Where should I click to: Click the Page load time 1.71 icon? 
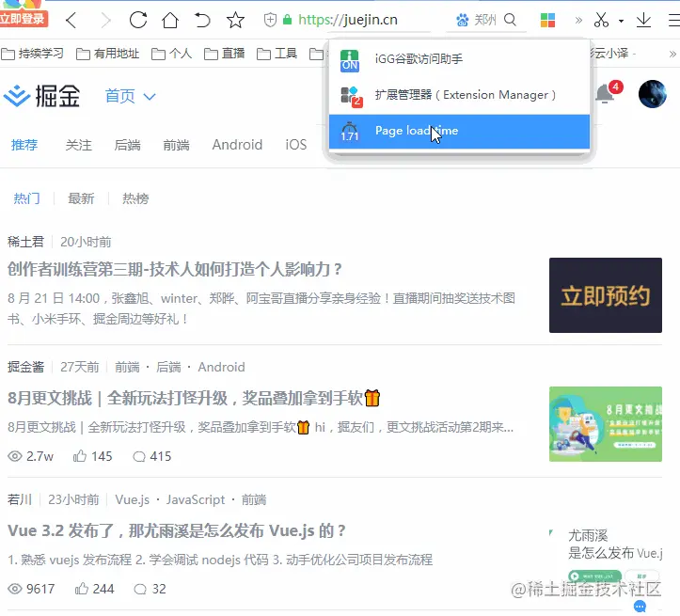350,132
